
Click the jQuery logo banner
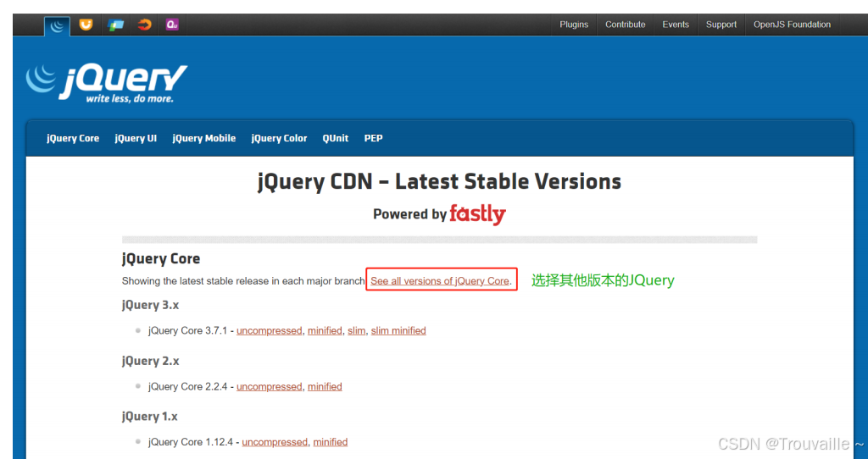pos(106,83)
